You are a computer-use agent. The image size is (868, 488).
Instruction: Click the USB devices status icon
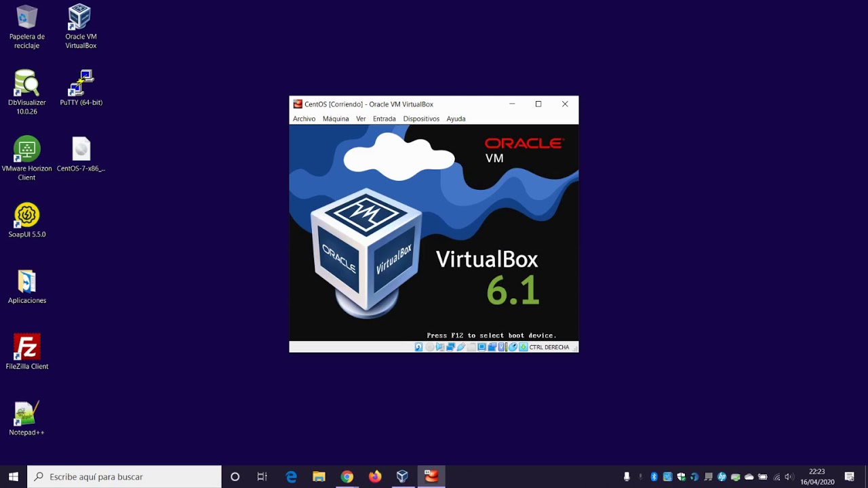click(461, 347)
